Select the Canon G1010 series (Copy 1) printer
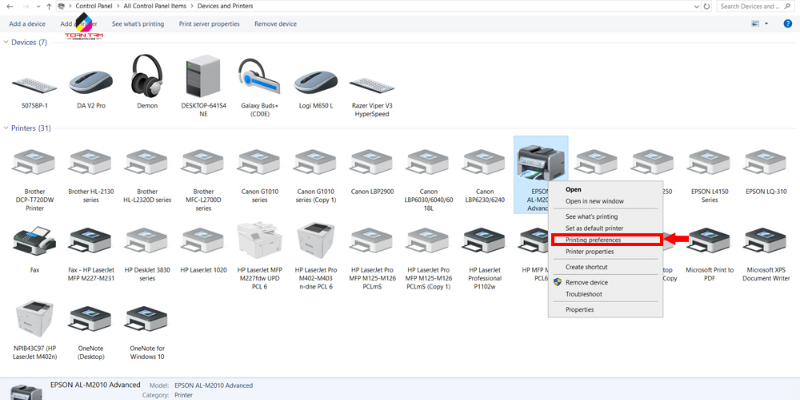 tap(316, 162)
